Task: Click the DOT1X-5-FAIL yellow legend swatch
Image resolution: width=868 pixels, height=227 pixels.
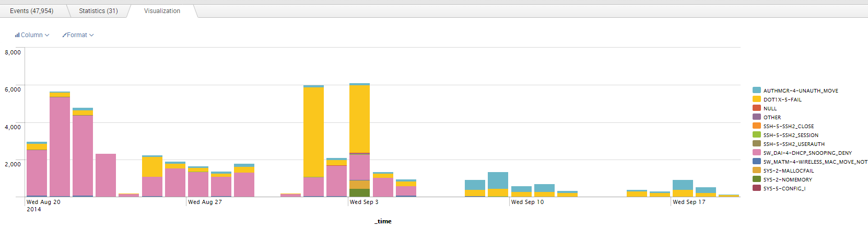Action: (756, 99)
